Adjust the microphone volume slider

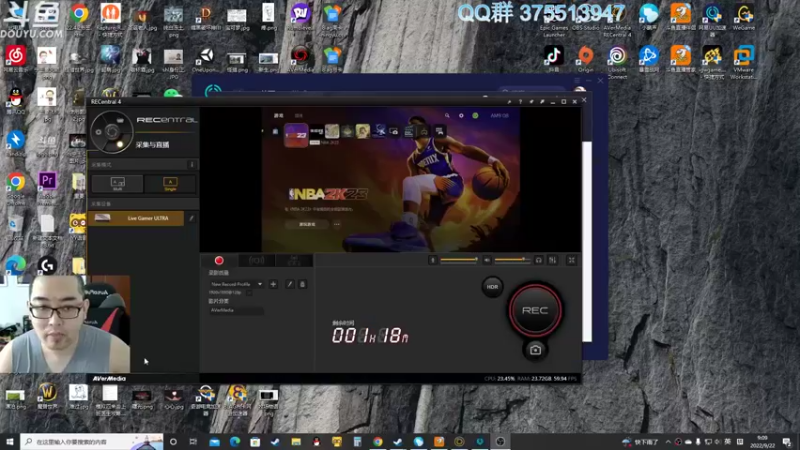(459, 260)
